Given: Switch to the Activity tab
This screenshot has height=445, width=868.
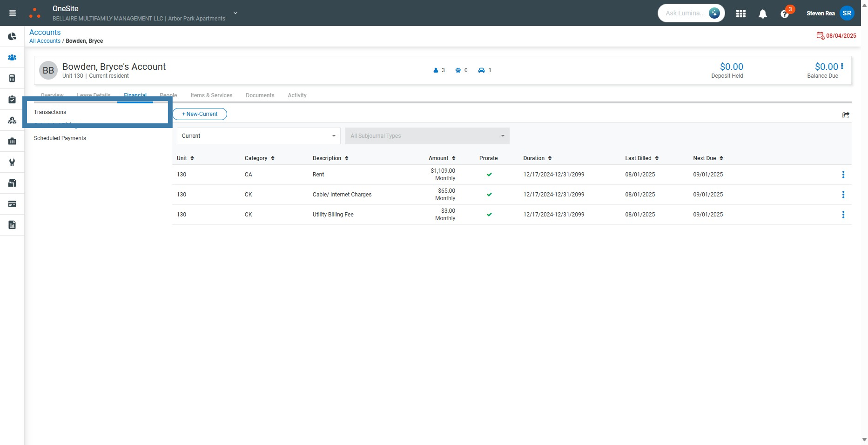Looking at the screenshot, I should 297,95.
